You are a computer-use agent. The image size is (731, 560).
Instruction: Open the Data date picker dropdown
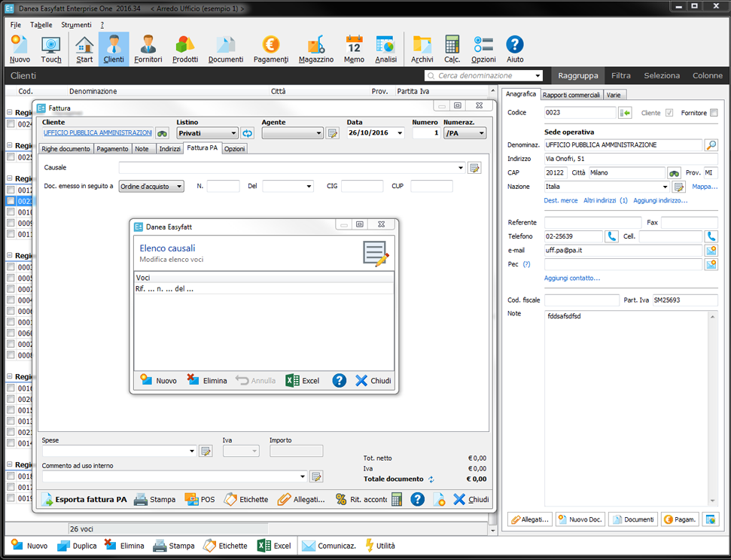[x=400, y=133]
